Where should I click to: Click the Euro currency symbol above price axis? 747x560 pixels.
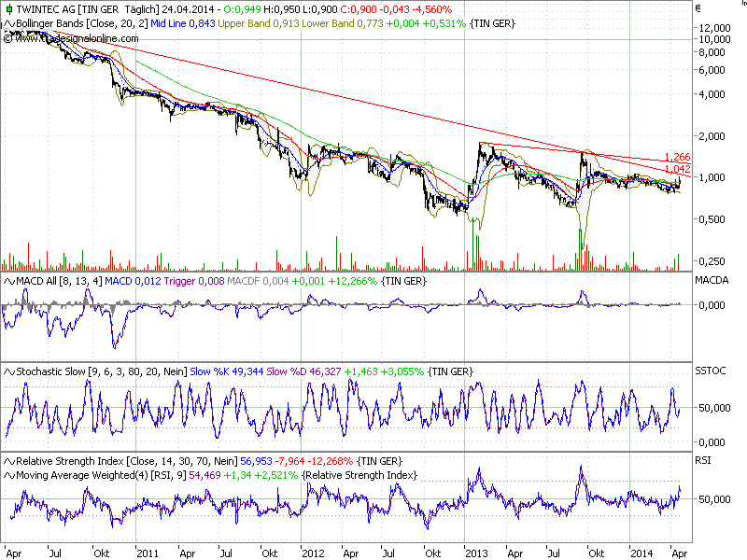coord(698,8)
